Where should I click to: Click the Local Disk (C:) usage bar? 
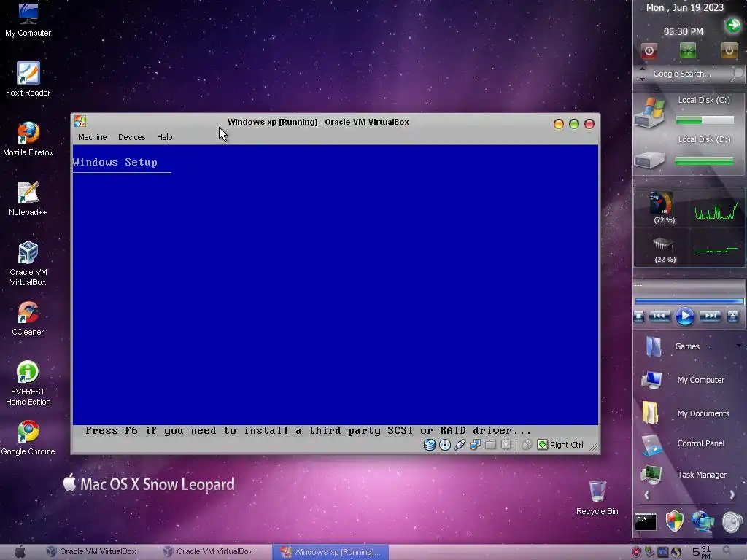[x=705, y=120]
